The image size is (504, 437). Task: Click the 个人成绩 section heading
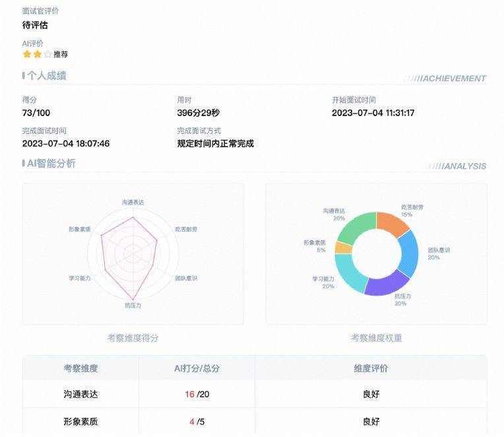[x=46, y=76]
